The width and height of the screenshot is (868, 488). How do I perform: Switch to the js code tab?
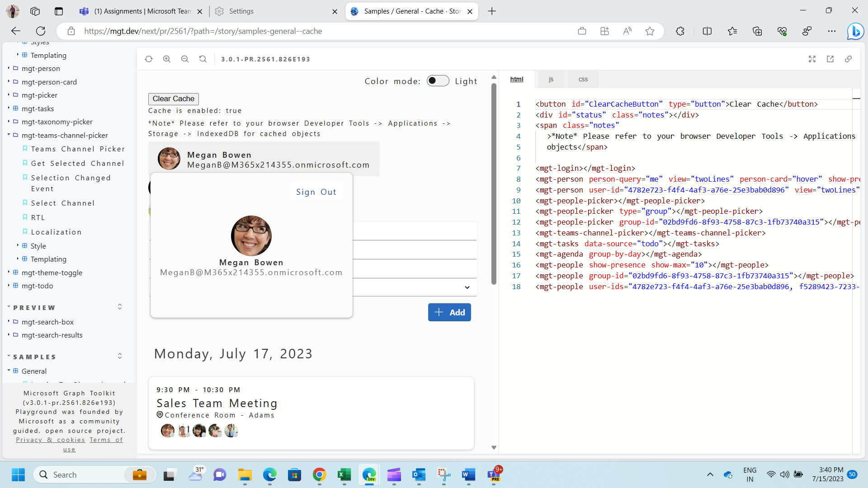point(551,79)
